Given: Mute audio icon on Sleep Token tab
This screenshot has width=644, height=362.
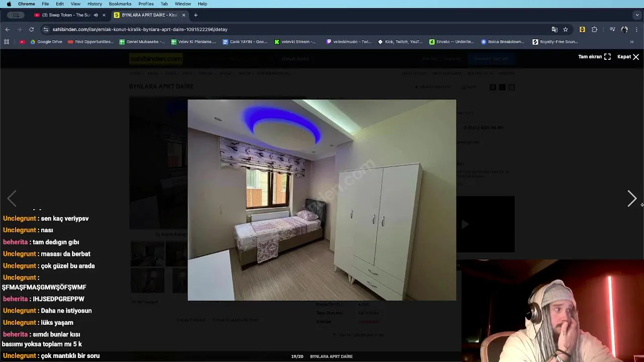Looking at the screenshot, I should (96, 15).
